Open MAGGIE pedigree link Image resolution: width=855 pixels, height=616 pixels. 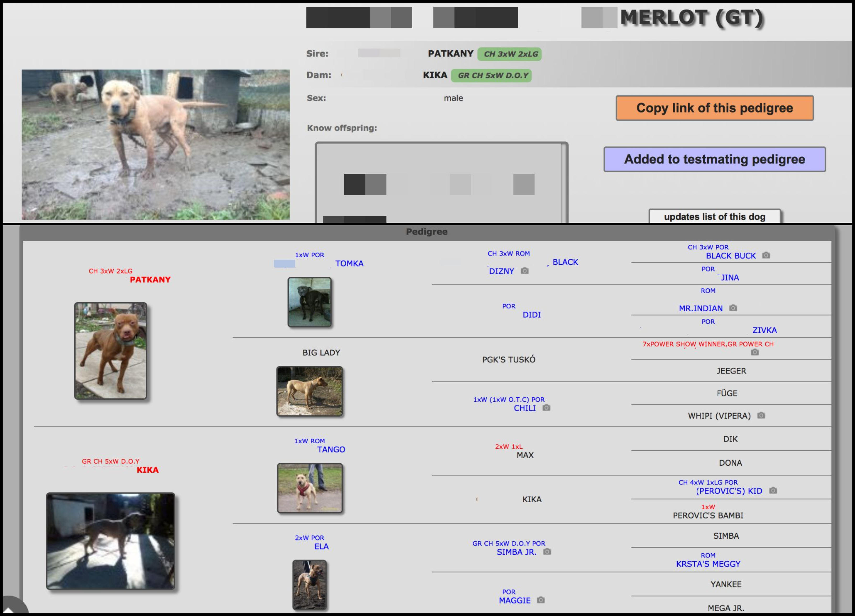click(x=514, y=601)
